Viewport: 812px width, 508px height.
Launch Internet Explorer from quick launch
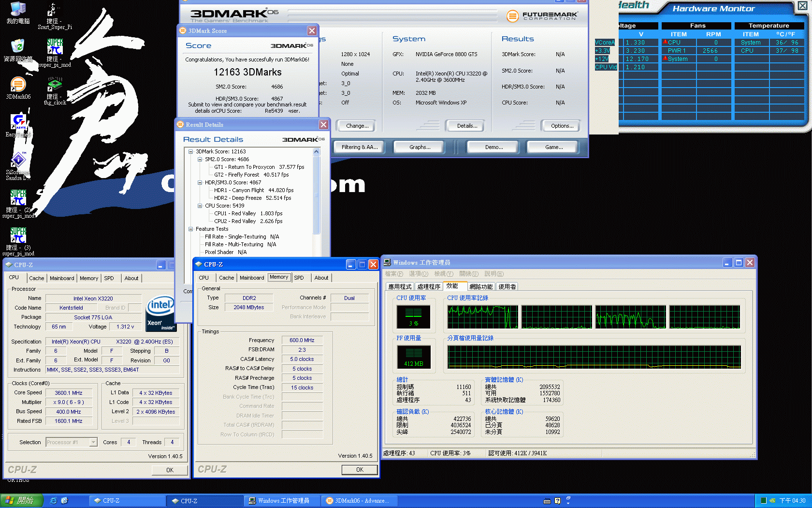coord(53,501)
